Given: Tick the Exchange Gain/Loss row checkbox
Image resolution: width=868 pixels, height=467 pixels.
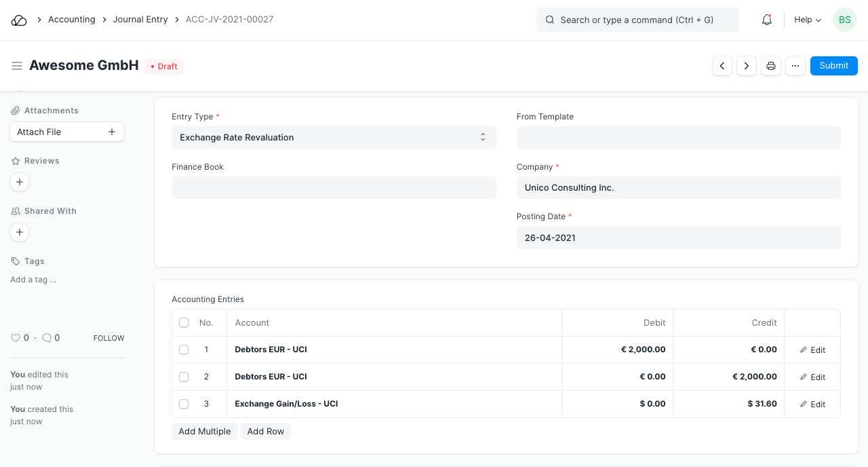Looking at the screenshot, I should click(x=184, y=404).
